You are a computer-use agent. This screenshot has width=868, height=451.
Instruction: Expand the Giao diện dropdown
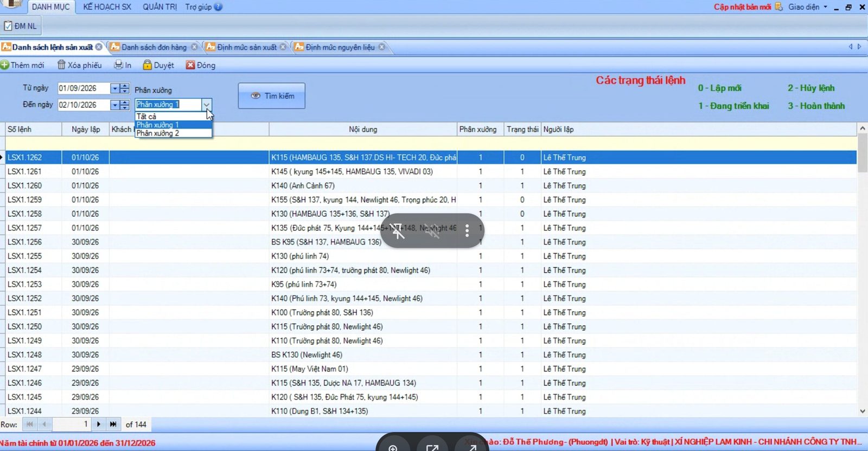pyautogui.click(x=808, y=7)
